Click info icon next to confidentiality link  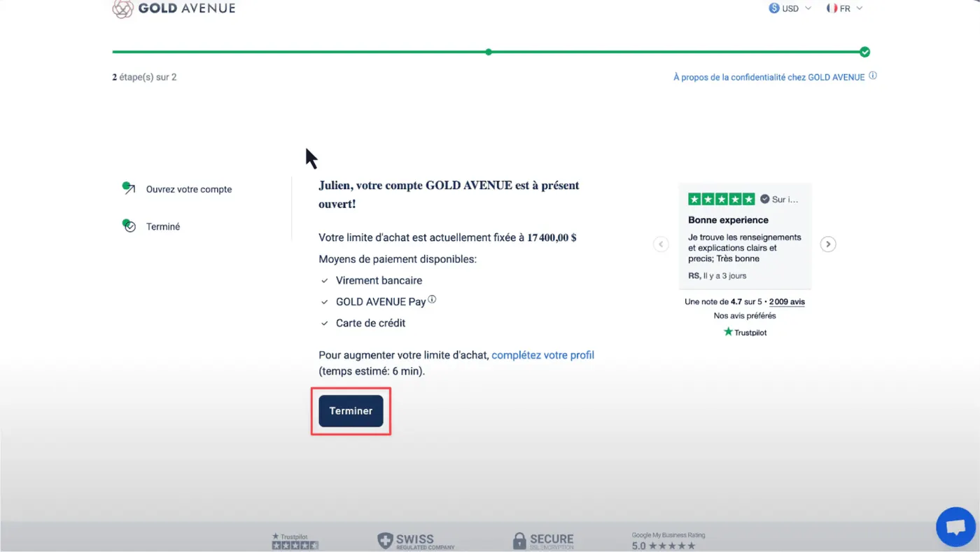click(x=873, y=76)
